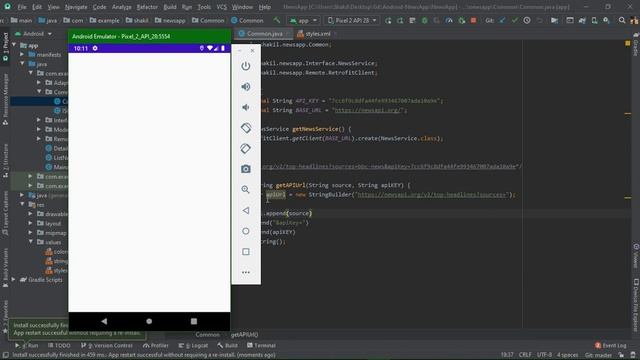Toggle the Layout Captures side panel
Screen dimensions: 640x360
tap(5, 213)
